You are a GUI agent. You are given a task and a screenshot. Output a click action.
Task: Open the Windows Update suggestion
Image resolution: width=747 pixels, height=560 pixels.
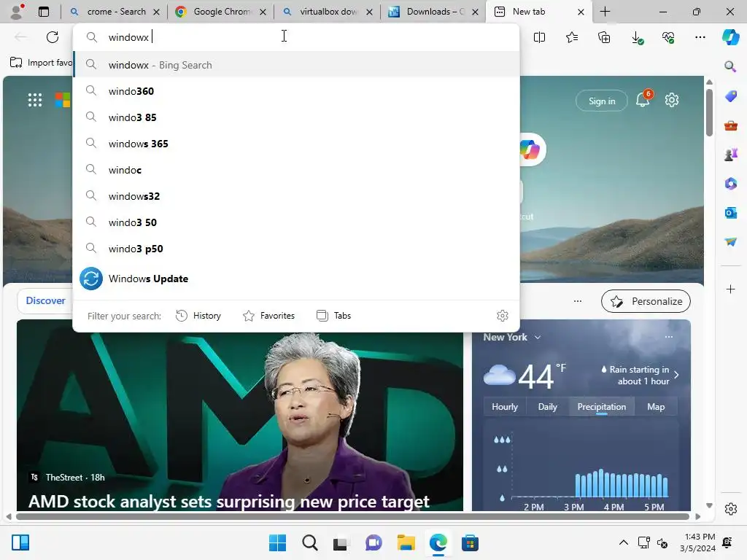click(x=296, y=279)
